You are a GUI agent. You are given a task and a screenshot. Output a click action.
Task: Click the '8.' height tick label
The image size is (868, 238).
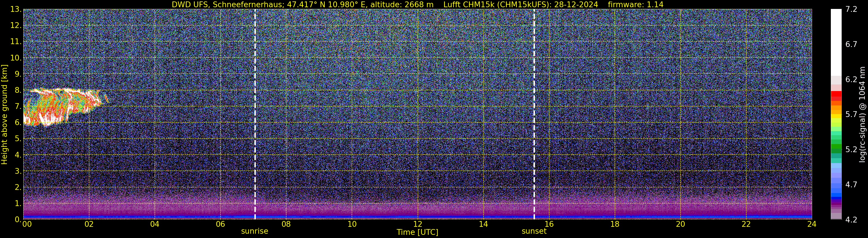coord(18,90)
